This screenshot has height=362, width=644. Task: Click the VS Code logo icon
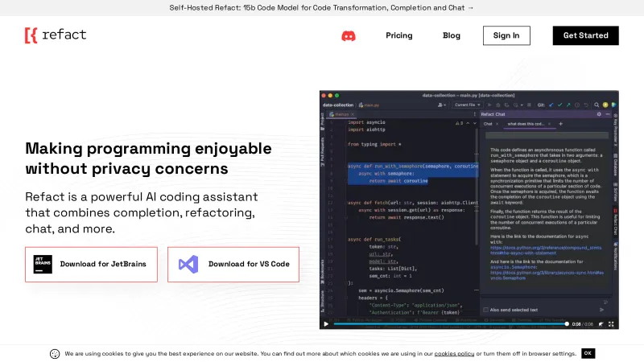pyautogui.click(x=188, y=264)
